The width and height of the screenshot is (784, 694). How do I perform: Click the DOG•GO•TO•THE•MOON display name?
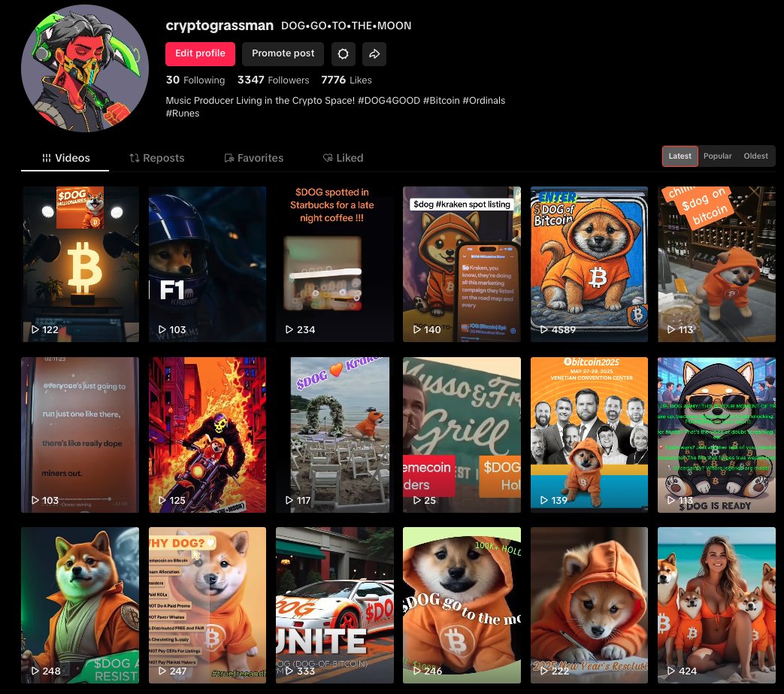coord(346,26)
